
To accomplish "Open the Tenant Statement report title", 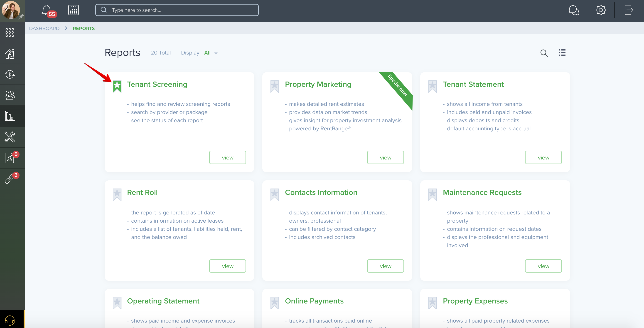I will [x=473, y=84].
